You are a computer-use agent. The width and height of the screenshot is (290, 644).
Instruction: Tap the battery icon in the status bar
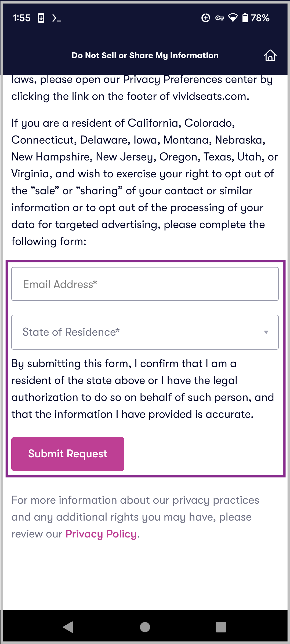[x=245, y=18]
